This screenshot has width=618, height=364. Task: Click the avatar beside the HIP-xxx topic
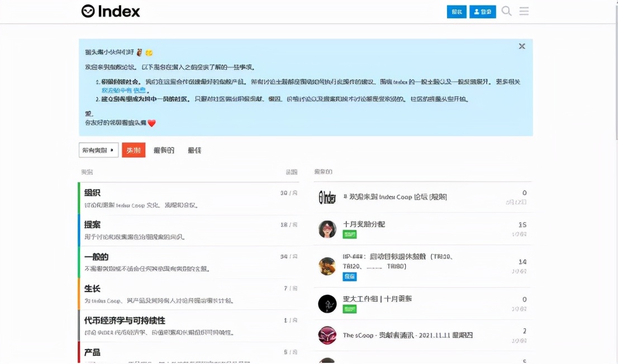click(327, 267)
